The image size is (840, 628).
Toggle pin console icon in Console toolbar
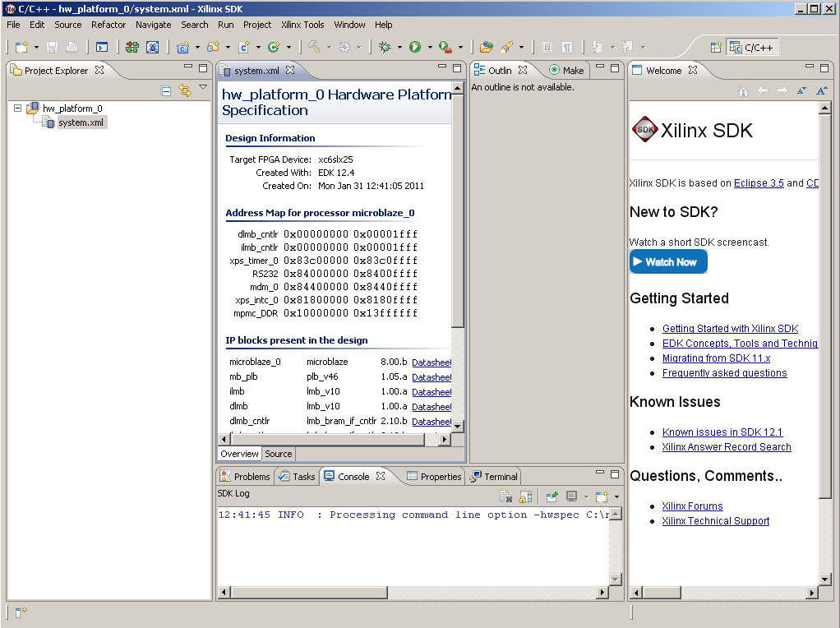[552, 496]
